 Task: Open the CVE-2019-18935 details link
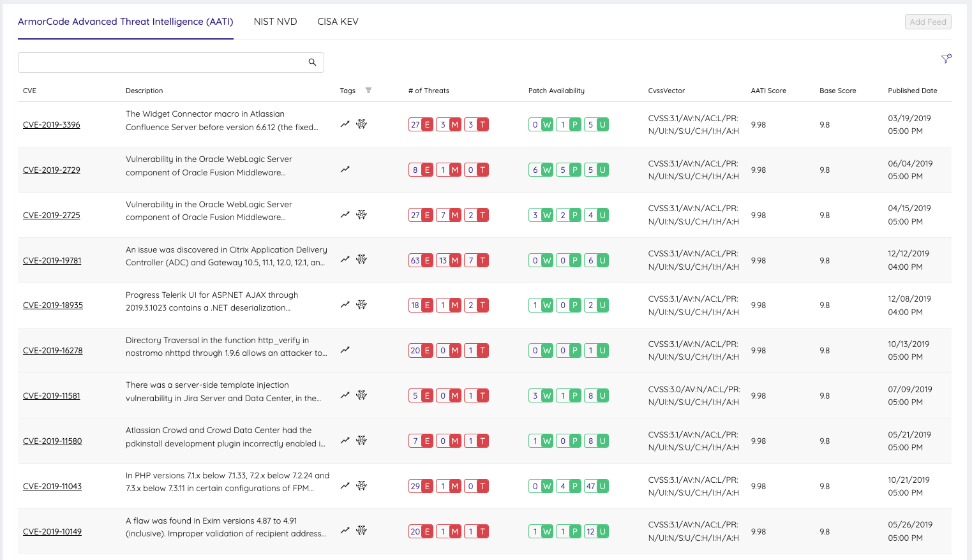click(x=52, y=305)
